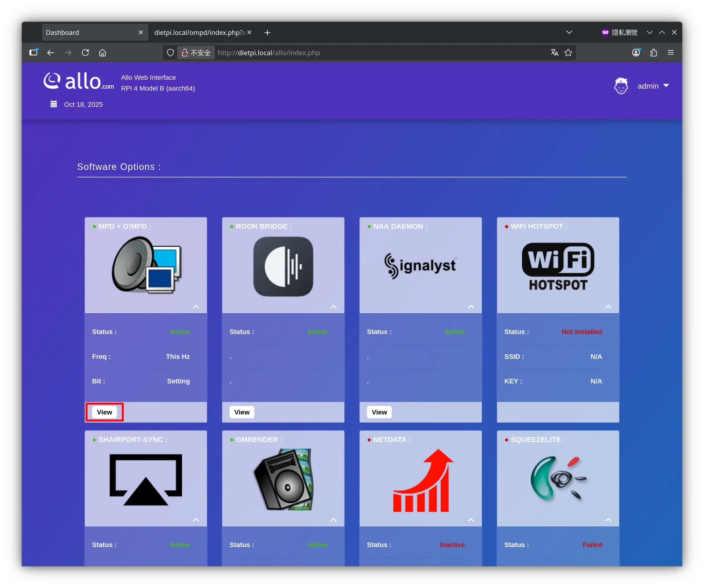Image resolution: width=704 pixels, height=588 pixels.
Task: Click the URL address field
Action: pos(381,53)
